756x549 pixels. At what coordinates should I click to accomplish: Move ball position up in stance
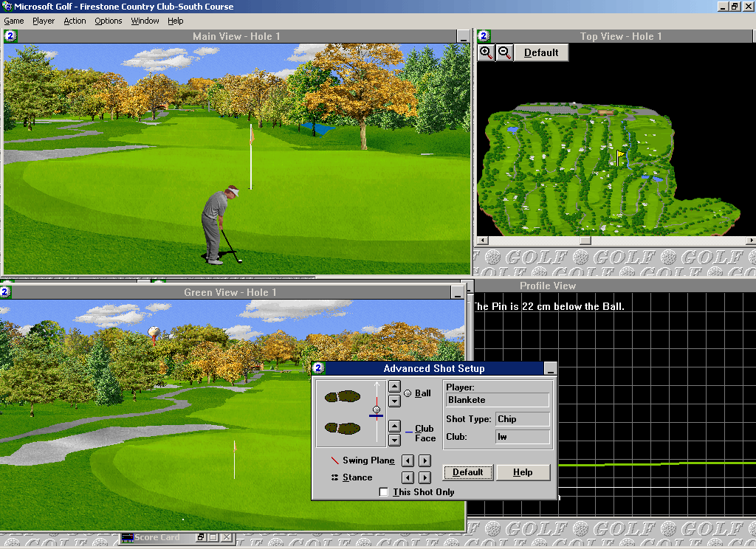(394, 386)
